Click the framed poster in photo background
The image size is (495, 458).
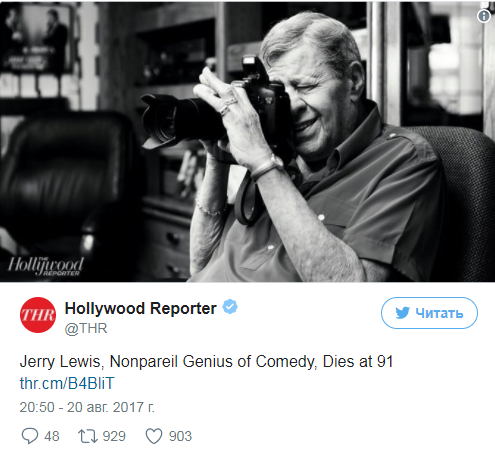pyautogui.click(x=37, y=38)
